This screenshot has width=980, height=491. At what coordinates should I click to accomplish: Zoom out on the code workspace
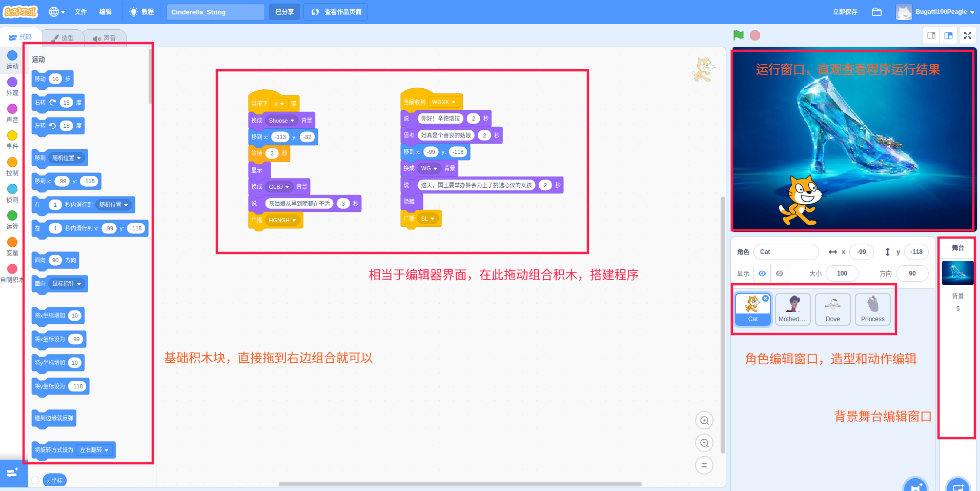click(704, 443)
